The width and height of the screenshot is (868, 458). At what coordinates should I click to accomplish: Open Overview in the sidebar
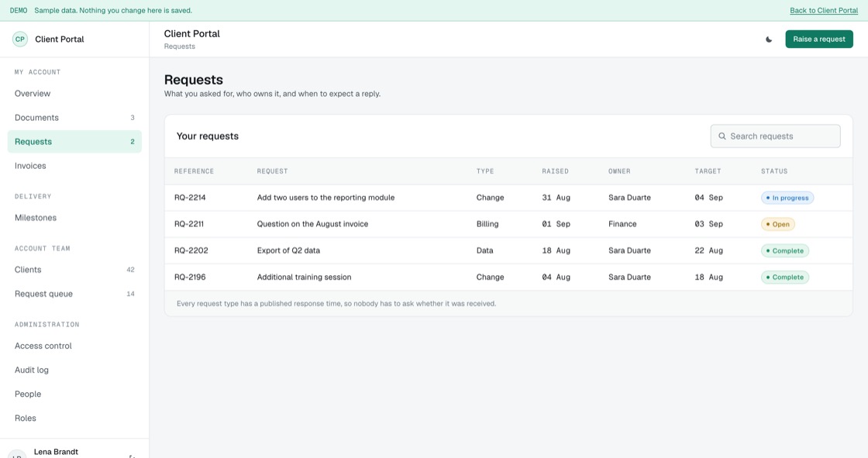74,94
